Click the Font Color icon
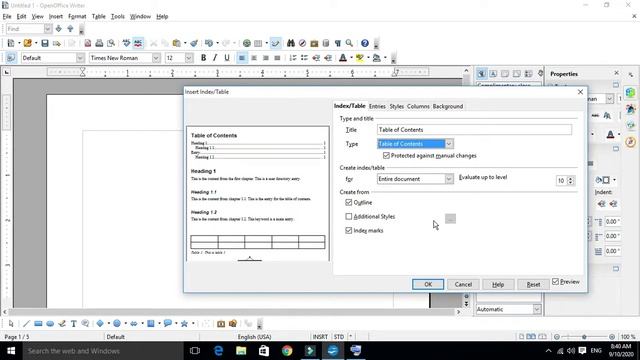640x360 pixels. coord(343,58)
